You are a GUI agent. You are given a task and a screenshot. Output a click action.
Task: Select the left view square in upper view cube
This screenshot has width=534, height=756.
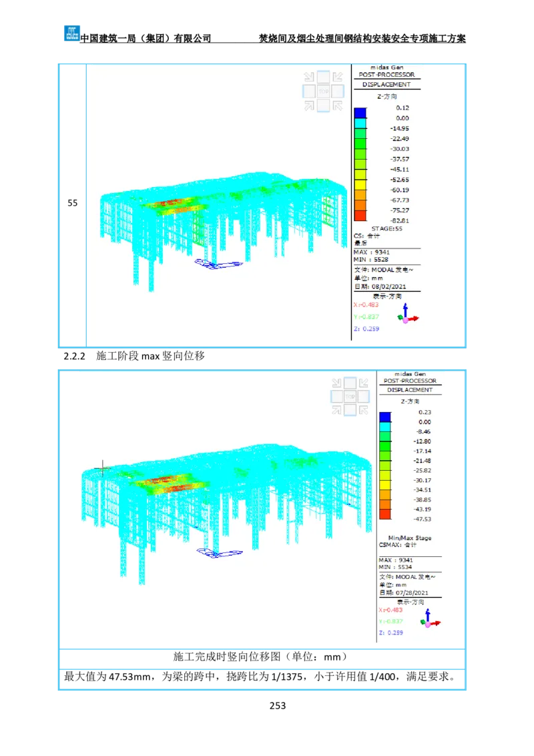click(x=309, y=91)
